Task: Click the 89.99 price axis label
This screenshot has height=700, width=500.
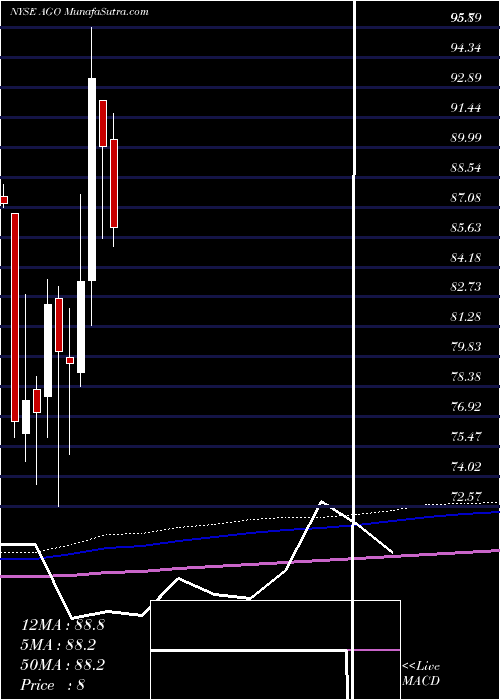Action: pyautogui.click(x=466, y=138)
